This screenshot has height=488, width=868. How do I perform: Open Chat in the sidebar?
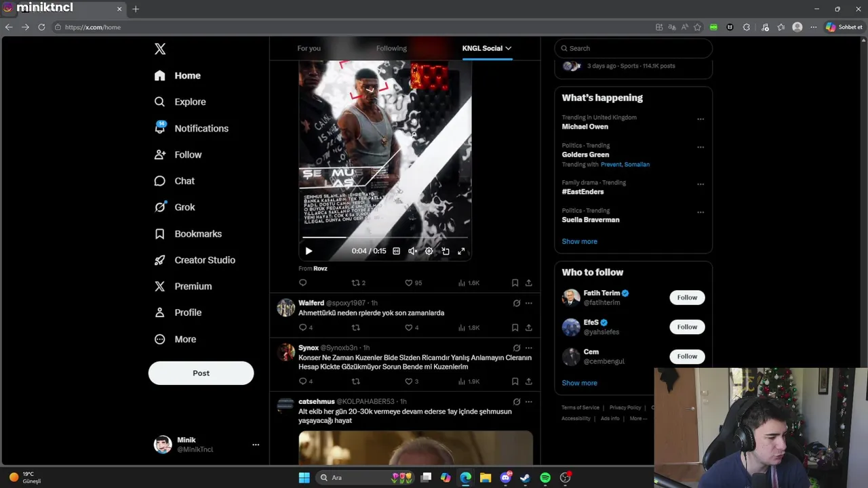175,181
